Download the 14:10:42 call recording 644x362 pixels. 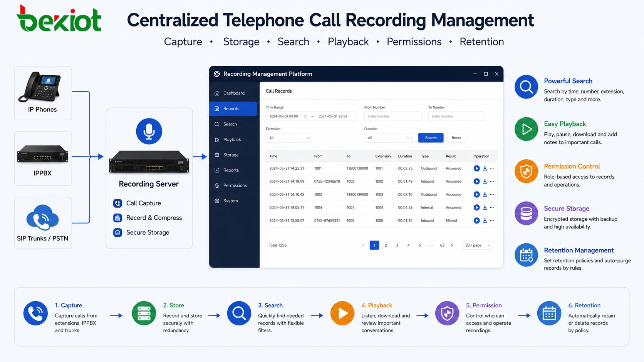click(x=485, y=194)
